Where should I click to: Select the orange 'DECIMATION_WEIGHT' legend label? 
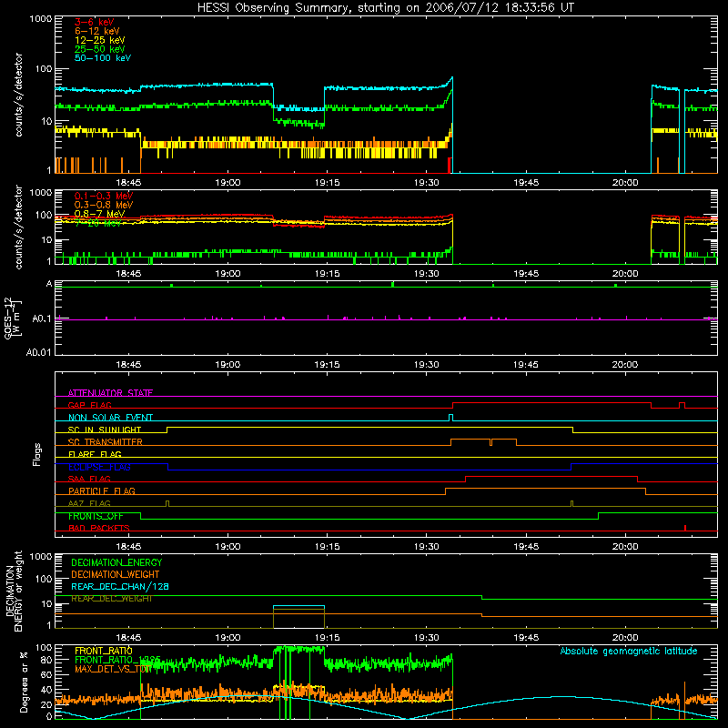click(116, 575)
